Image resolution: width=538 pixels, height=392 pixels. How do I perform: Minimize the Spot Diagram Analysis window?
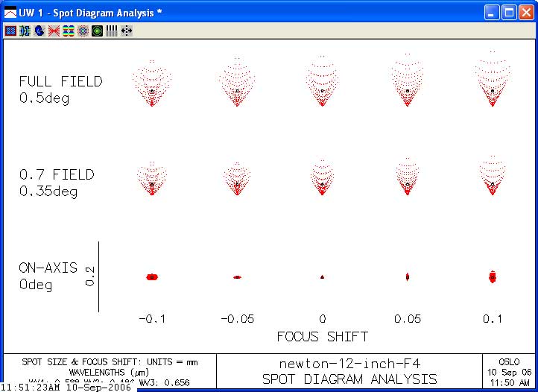coord(492,13)
